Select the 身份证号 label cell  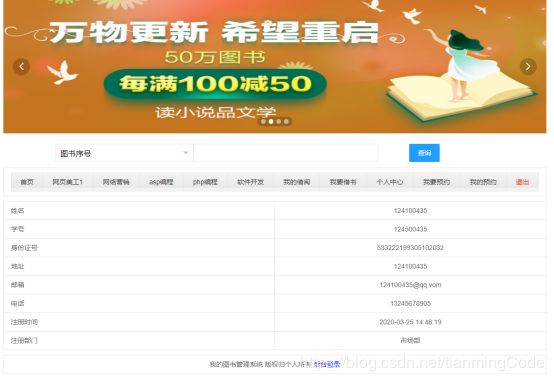coord(139,248)
